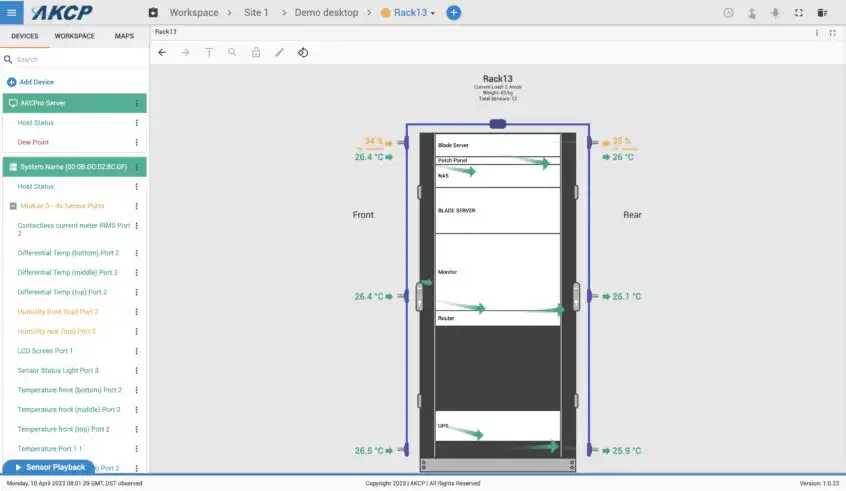Select Temperature front (middle) Port 2
Viewport: 846px width, 491px height.
click(x=69, y=410)
